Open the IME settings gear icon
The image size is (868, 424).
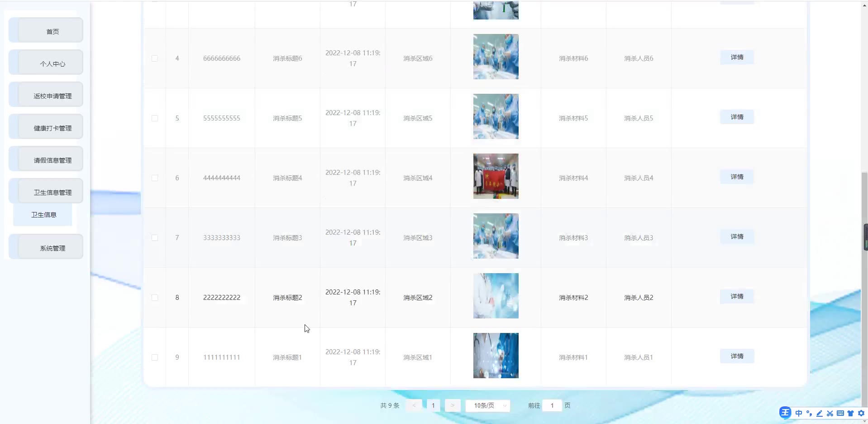click(x=861, y=413)
